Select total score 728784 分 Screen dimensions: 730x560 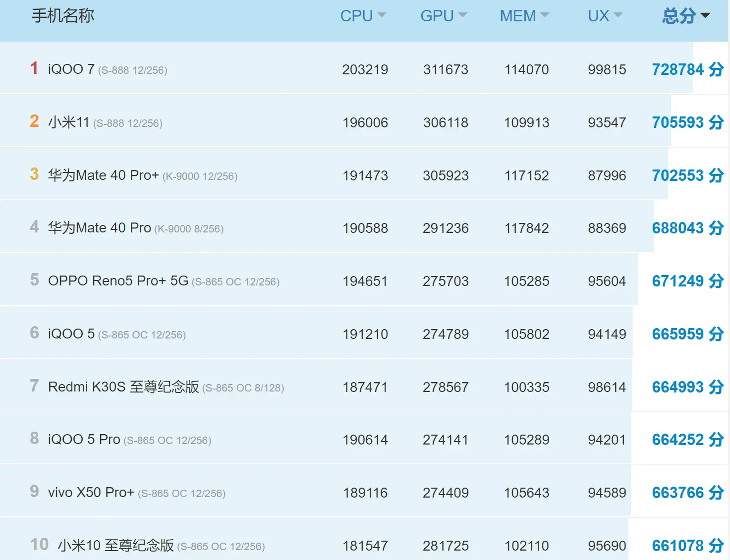(688, 69)
